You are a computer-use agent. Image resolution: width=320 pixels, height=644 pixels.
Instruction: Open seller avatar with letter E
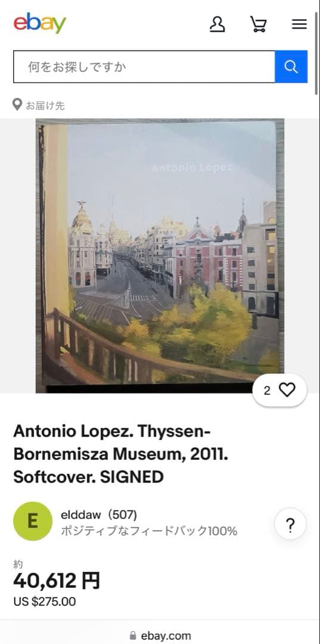pyautogui.click(x=33, y=521)
